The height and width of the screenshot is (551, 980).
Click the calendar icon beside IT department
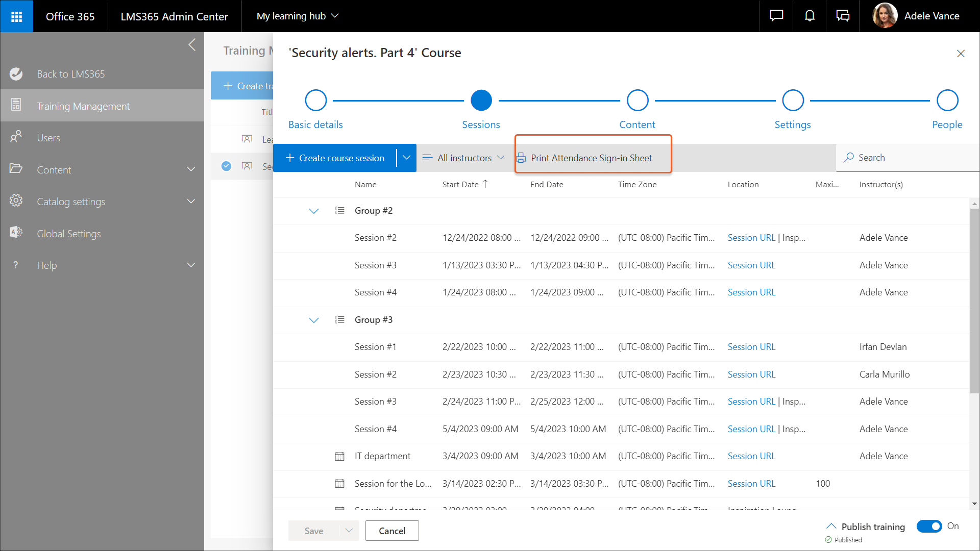339,456
